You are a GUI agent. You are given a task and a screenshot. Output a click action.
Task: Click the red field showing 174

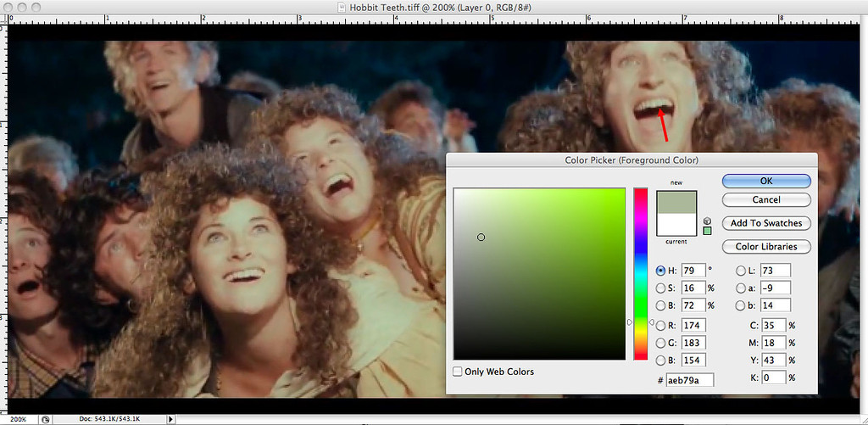coord(693,326)
